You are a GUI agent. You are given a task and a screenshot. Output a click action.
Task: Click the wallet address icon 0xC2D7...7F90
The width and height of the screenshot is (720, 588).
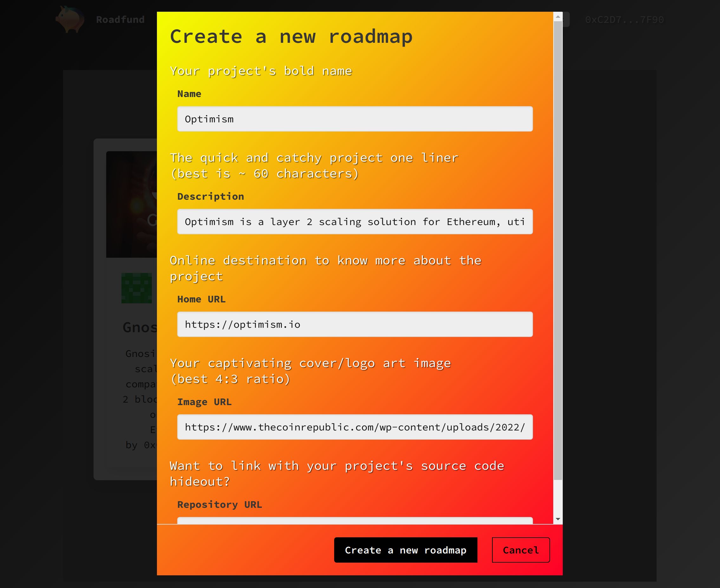pyautogui.click(x=624, y=20)
